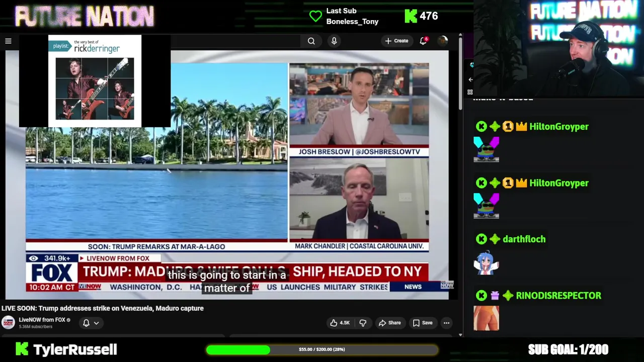Viewport: 644px width, 362px height.
Task: Expand the subscription bell dropdown chevron
Action: pyautogui.click(x=96, y=323)
